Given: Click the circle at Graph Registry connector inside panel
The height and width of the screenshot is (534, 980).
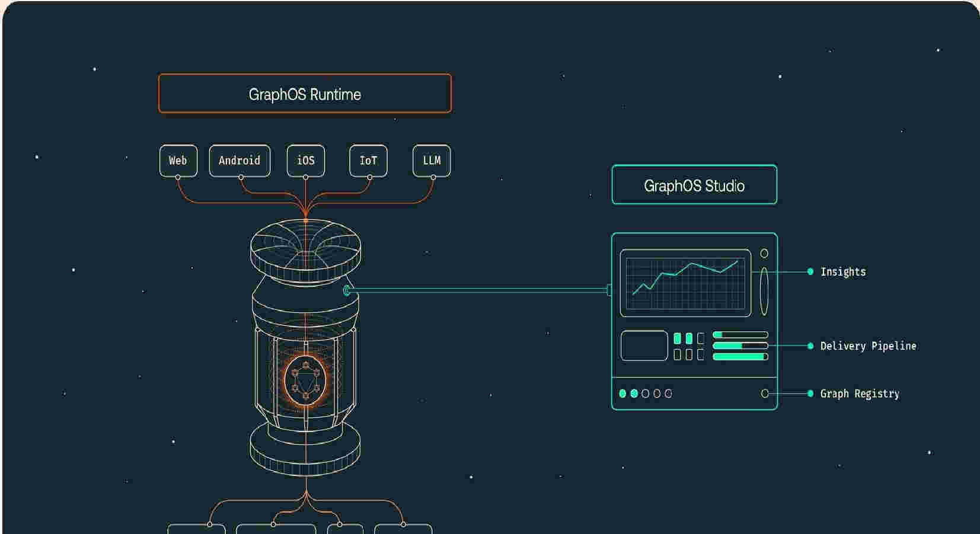Looking at the screenshot, I should click(x=765, y=394).
